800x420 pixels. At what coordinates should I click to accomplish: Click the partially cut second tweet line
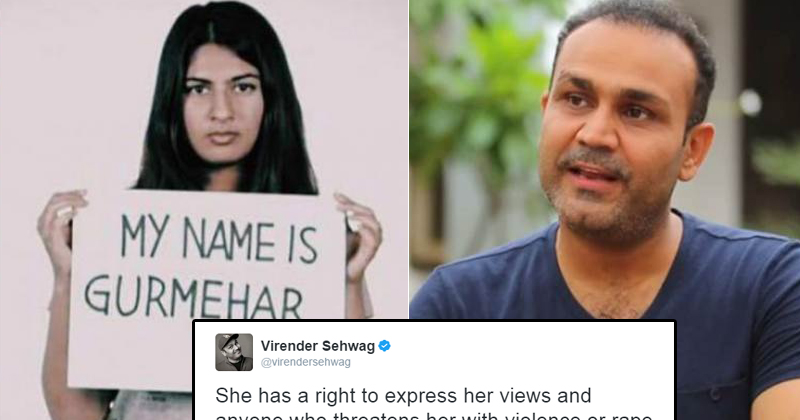pyautogui.click(x=434, y=415)
